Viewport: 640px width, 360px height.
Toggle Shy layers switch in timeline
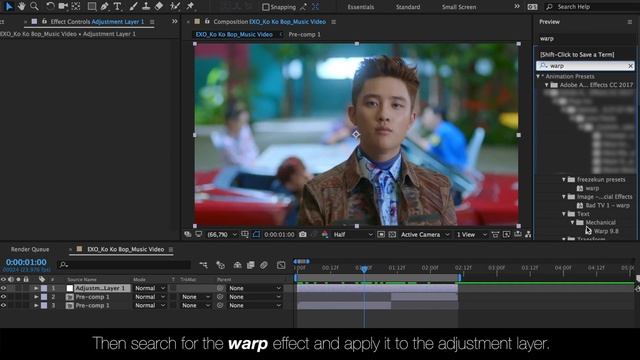237,265
